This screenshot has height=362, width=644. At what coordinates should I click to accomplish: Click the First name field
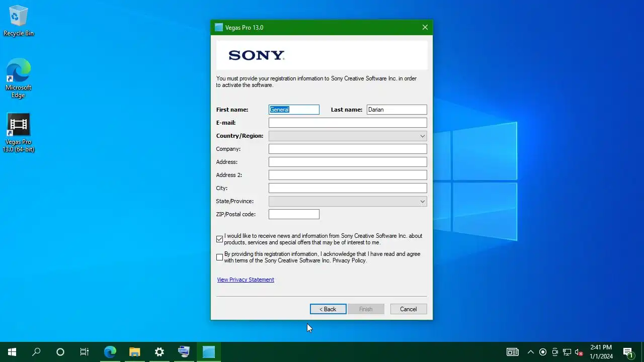[294, 110]
